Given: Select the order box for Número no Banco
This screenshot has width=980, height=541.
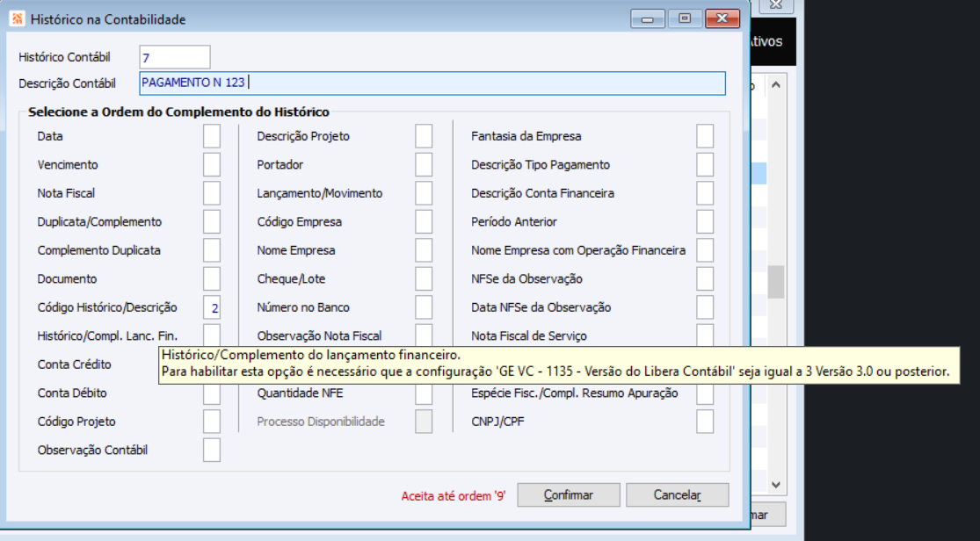Looking at the screenshot, I should pos(423,307).
